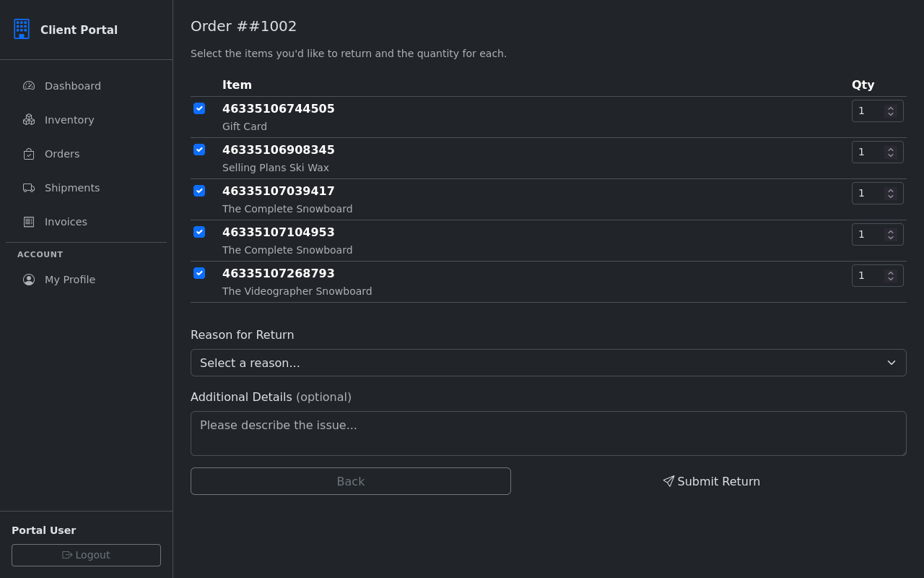
Task: Click the Inventory boxes icon
Action: click(x=29, y=120)
